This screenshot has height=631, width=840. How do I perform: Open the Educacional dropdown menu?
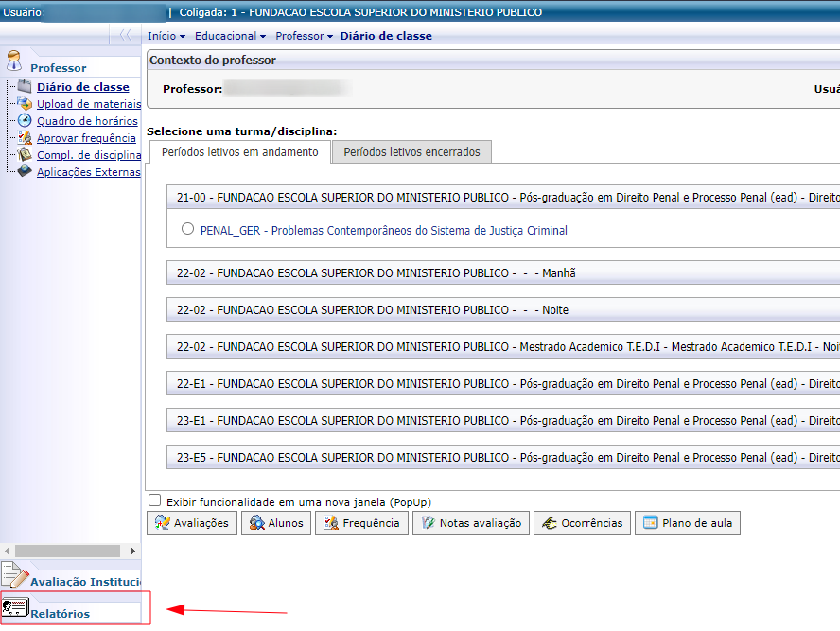tap(231, 36)
